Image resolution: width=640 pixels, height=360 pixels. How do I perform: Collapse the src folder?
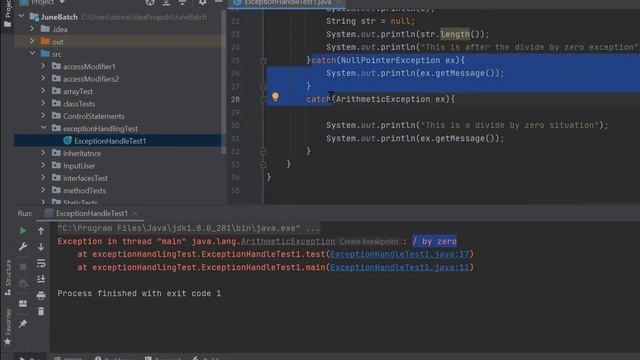click(x=32, y=53)
